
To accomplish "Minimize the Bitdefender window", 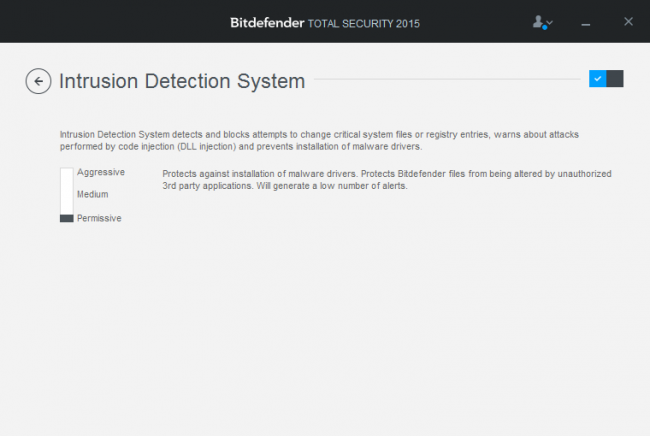I will coord(586,22).
